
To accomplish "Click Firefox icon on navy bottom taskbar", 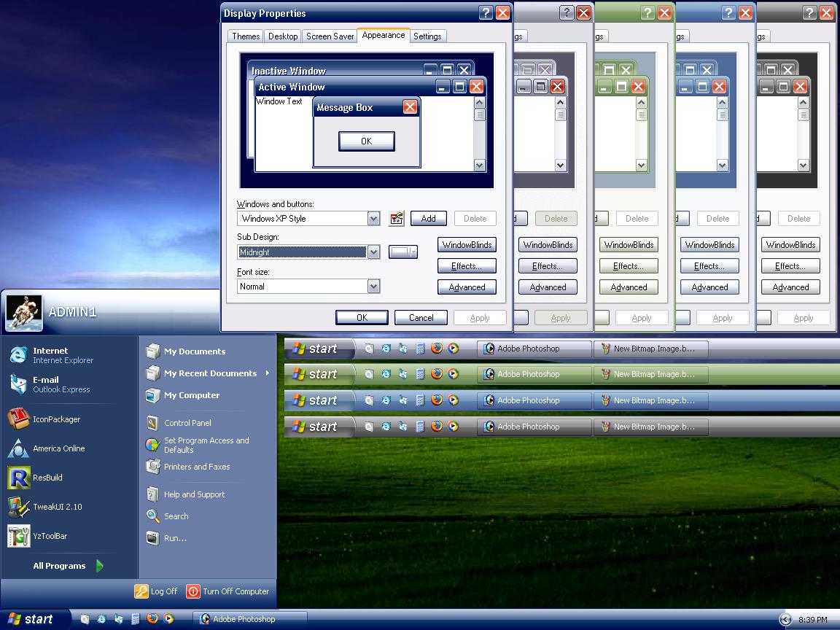I will click(152, 619).
